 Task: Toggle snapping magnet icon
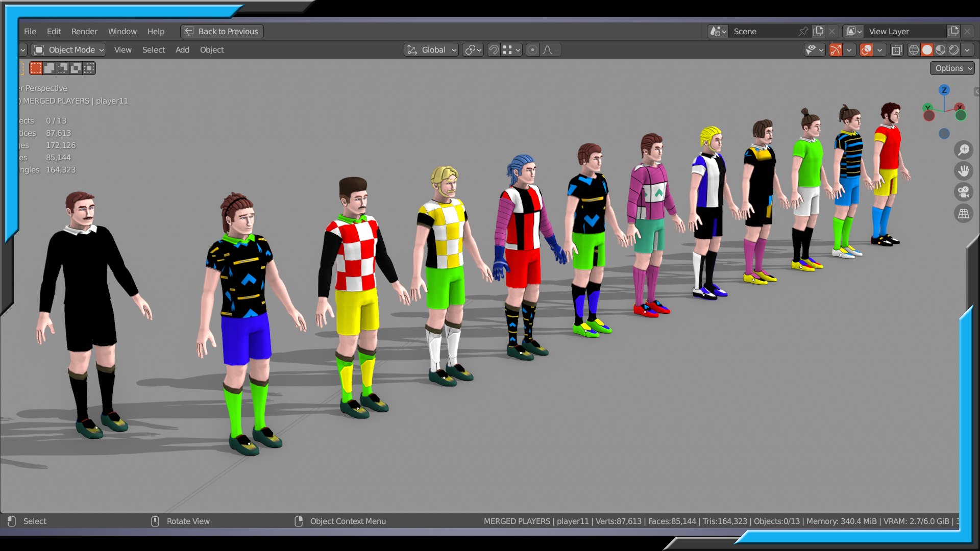[494, 49]
